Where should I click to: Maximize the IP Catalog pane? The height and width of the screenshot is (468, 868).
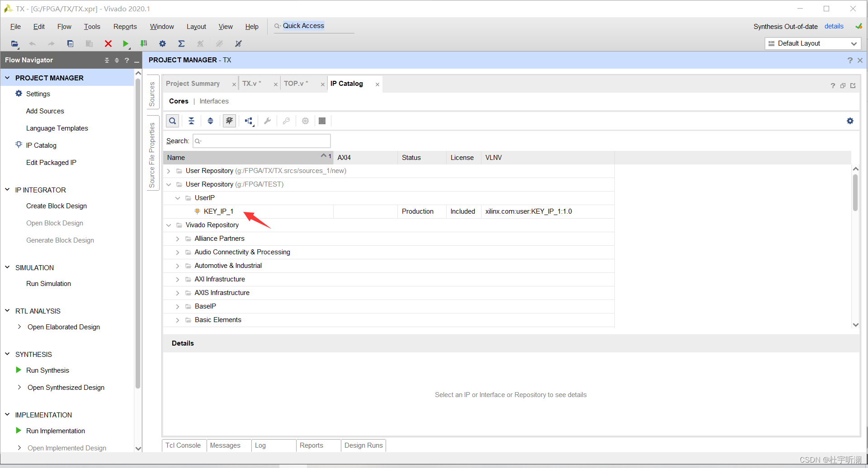[843, 86]
